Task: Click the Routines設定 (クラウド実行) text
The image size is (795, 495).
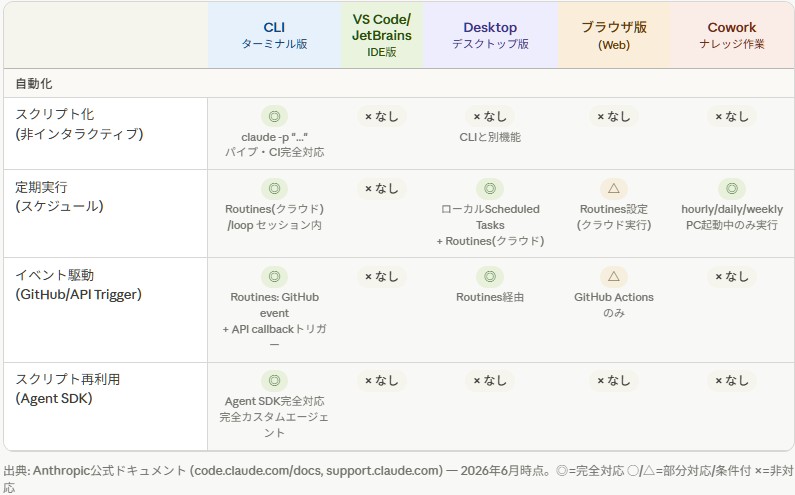Action: [x=613, y=217]
